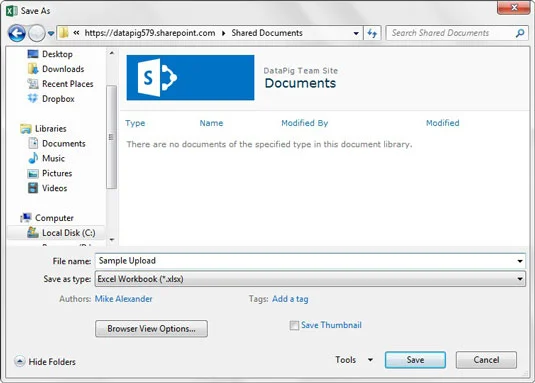Sort by the Name column header
Screen dimensions: 535x383
[211, 123]
